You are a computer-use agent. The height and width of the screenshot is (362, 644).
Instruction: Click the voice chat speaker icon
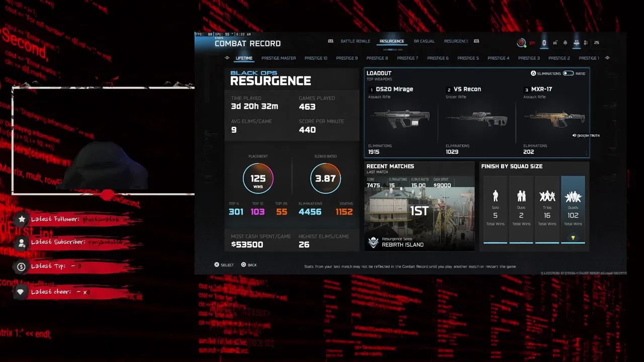pos(574,135)
